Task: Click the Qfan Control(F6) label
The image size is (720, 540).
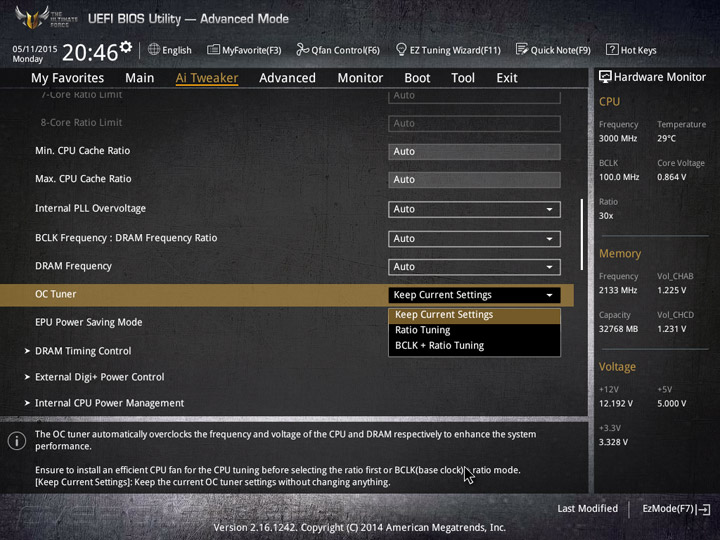Action: click(345, 51)
